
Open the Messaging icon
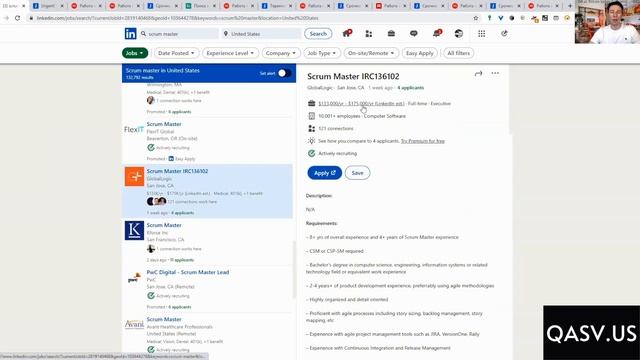click(x=413, y=33)
